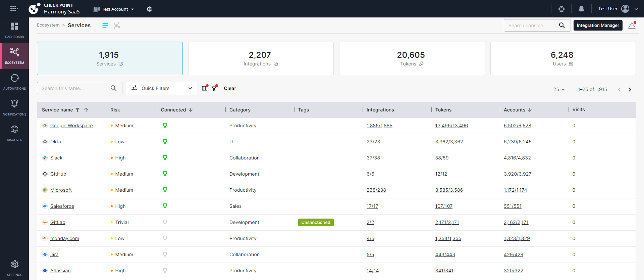The width and height of the screenshot is (644, 280).
Task: Open the Google Workspace service link
Action: point(71,126)
